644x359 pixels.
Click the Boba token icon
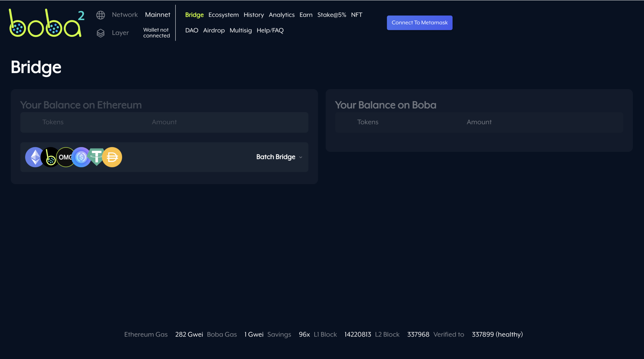tap(50, 157)
